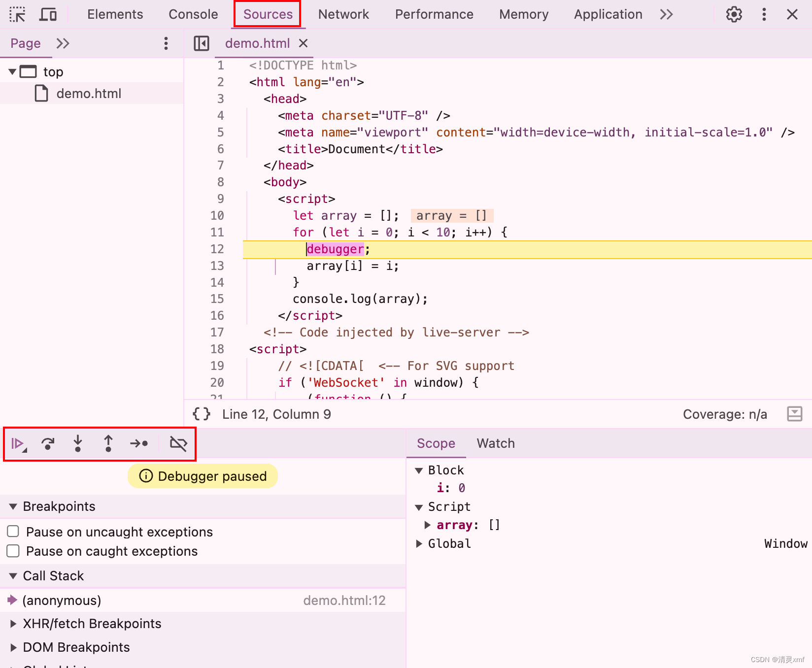Click 'array[i] = i;' on line 13

[x=353, y=266]
